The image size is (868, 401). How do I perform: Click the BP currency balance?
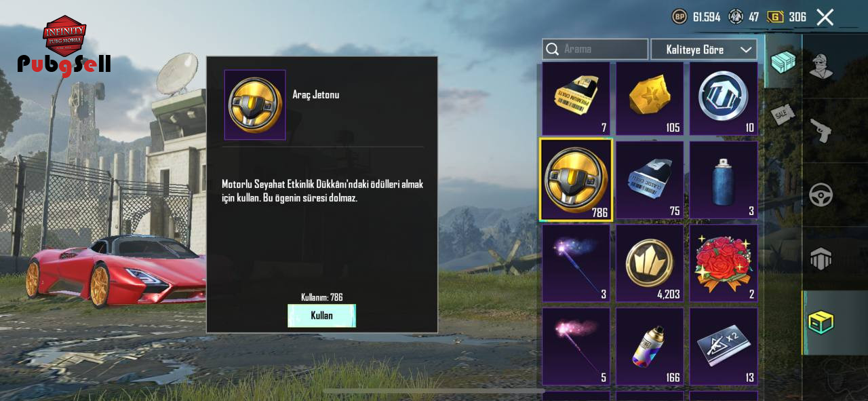[x=696, y=17]
